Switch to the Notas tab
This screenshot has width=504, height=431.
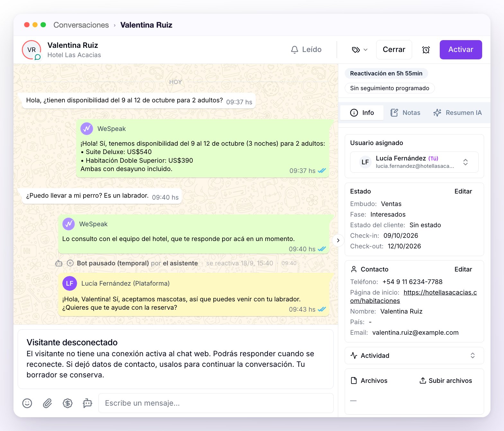[x=405, y=113]
